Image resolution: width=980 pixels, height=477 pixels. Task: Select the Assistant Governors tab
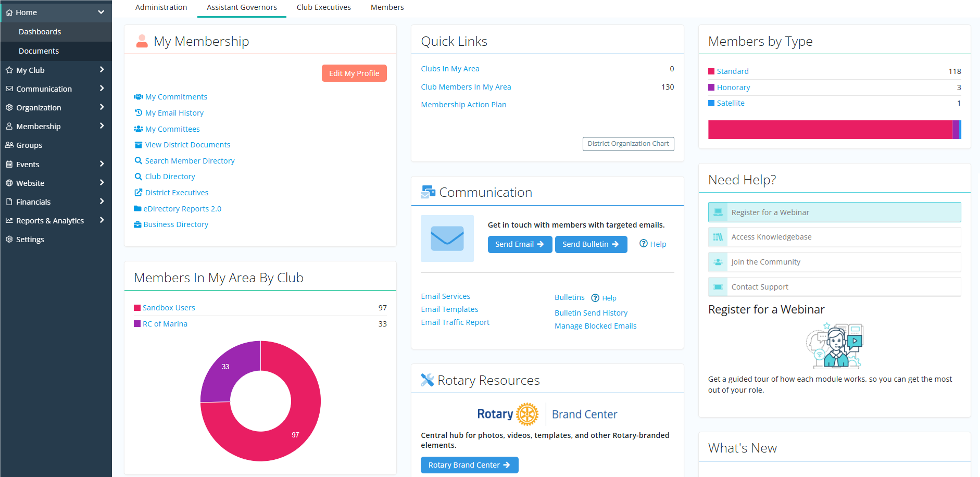coord(242,7)
